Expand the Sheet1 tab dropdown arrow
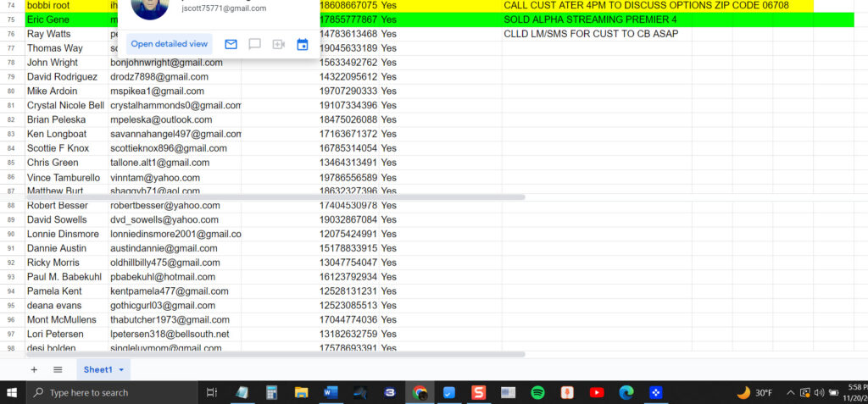 (122, 370)
